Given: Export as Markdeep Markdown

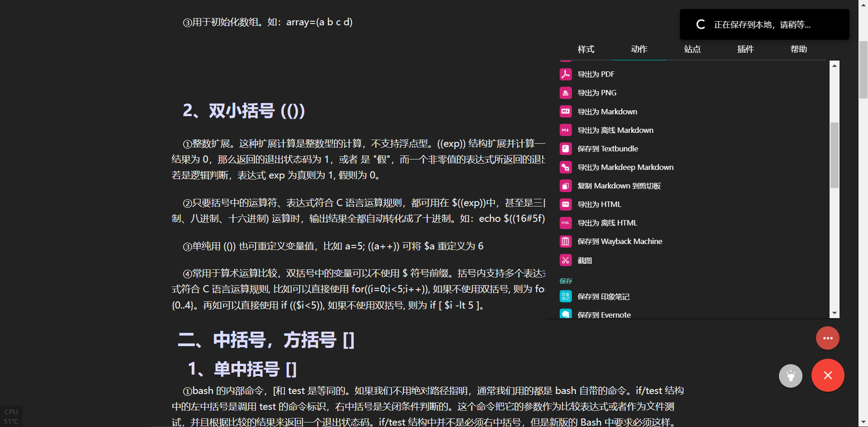Looking at the screenshot, I should pos(625,167).
